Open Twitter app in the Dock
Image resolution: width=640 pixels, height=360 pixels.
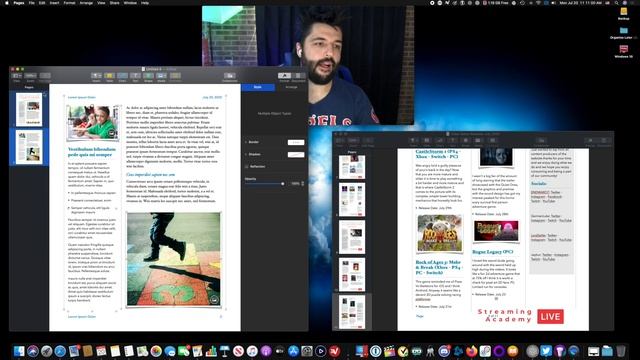(x=546, y=351)
